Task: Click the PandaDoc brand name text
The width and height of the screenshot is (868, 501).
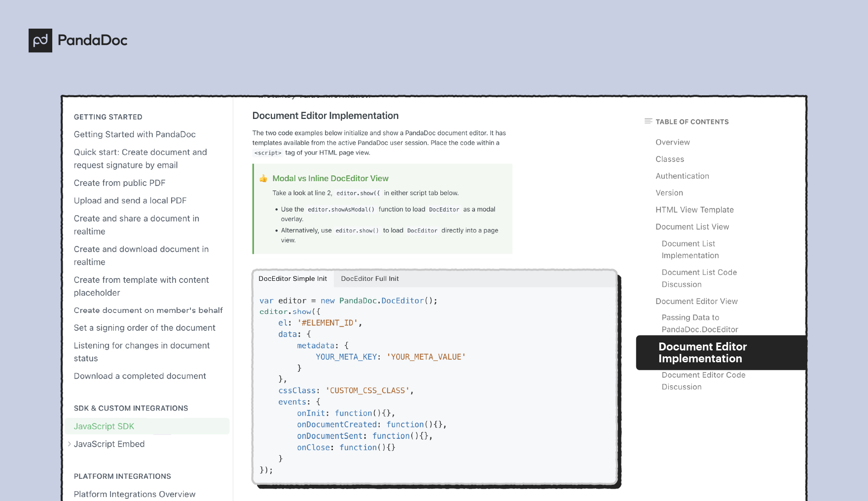Action: [x=93, y=40]
